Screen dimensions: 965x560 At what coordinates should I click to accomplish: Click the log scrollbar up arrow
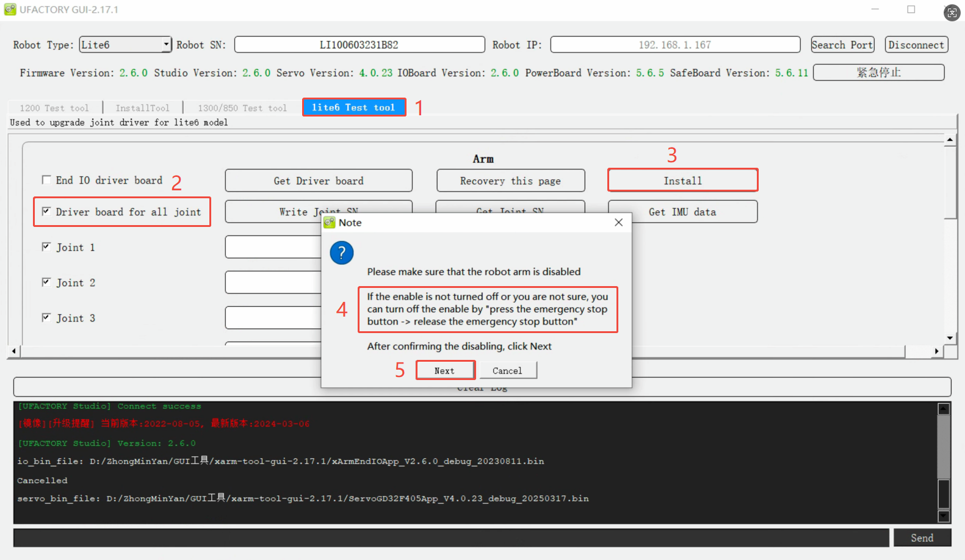(944, 409)
